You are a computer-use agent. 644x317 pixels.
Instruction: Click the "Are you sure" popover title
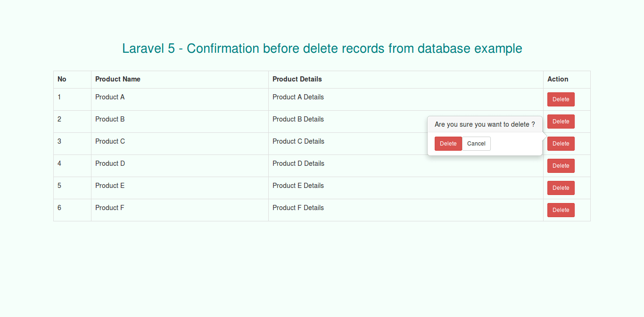pyautogui.click(x=485, y=124)
